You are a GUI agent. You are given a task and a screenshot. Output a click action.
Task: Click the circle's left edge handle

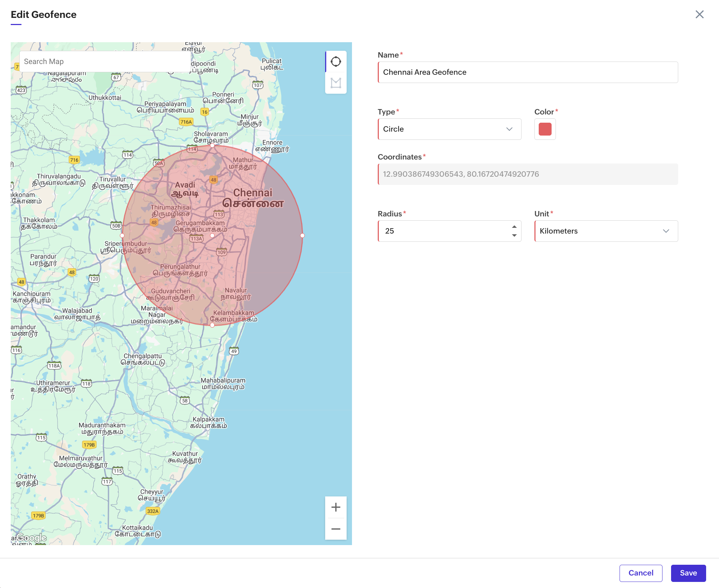coord(122,235)
